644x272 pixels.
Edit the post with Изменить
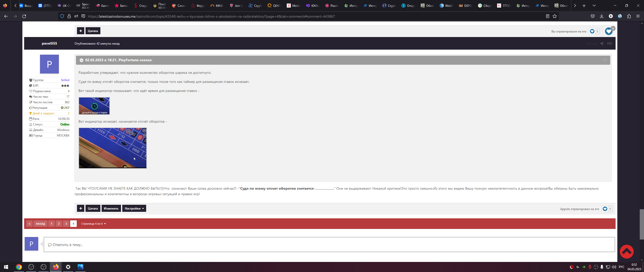pyautogui.click(x=111, y=208)
